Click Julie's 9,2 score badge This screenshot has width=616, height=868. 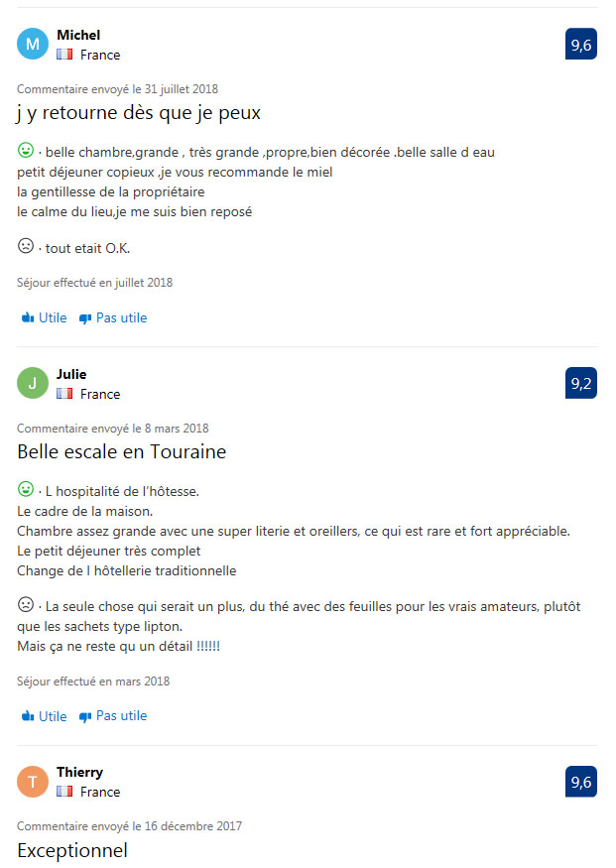tap(581, 383)
